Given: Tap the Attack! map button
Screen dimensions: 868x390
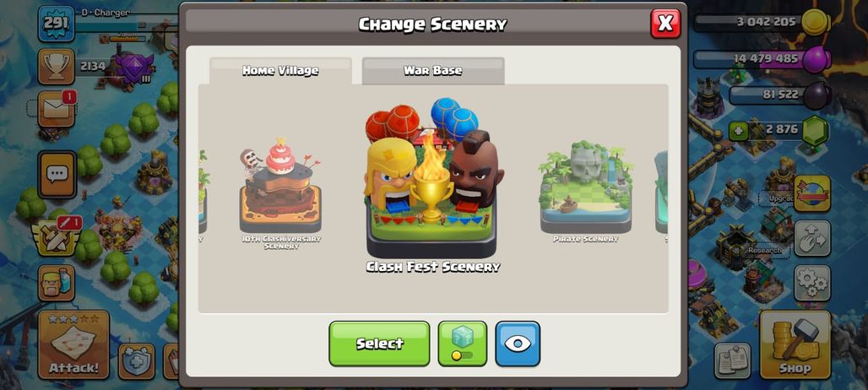Looking at the screenshot, I should 73,344.
